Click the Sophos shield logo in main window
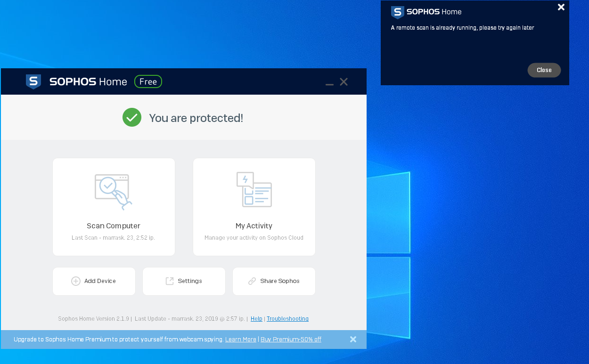Viewport: 589px width, 364px height. [x=33, y=82]
